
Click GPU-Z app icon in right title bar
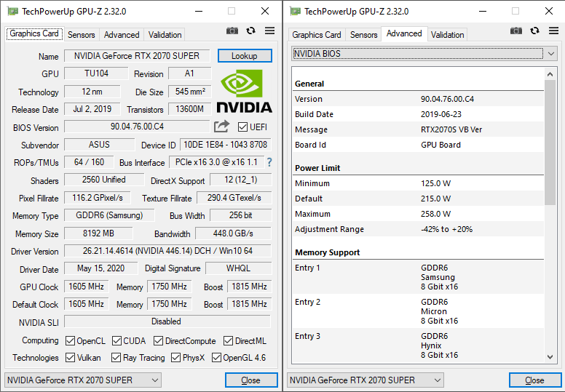295,11
